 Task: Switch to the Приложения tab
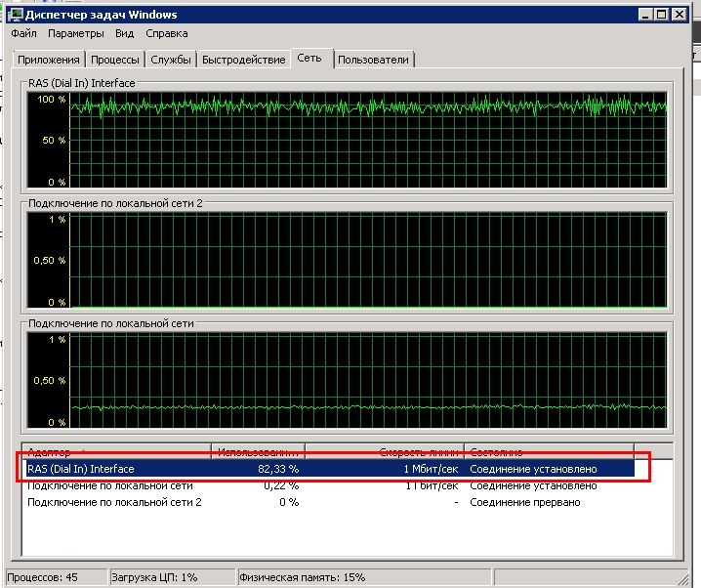tap(49, 60)
